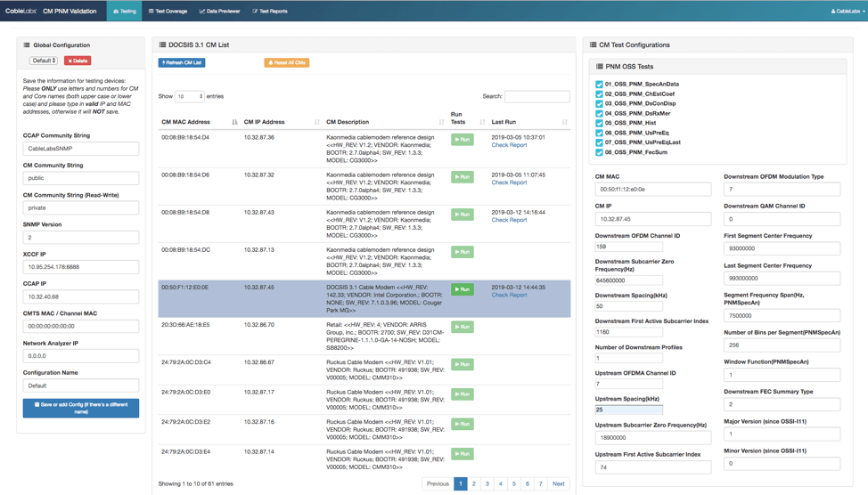868x495 pixels.
Task: Sort by CM MAC Address column
Action: coord(199,122)
